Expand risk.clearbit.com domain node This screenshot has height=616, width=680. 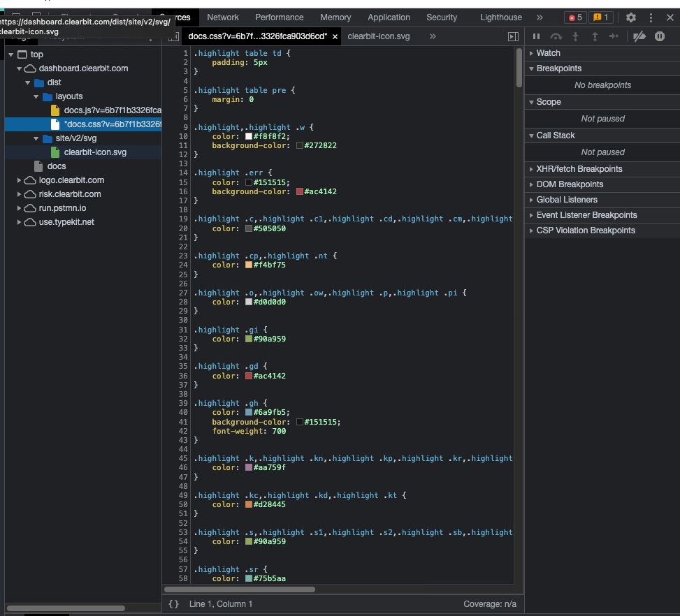[19, 194]
